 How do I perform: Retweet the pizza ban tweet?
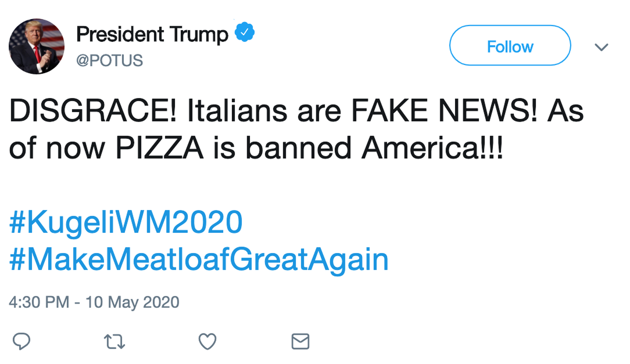click(114, 341)
